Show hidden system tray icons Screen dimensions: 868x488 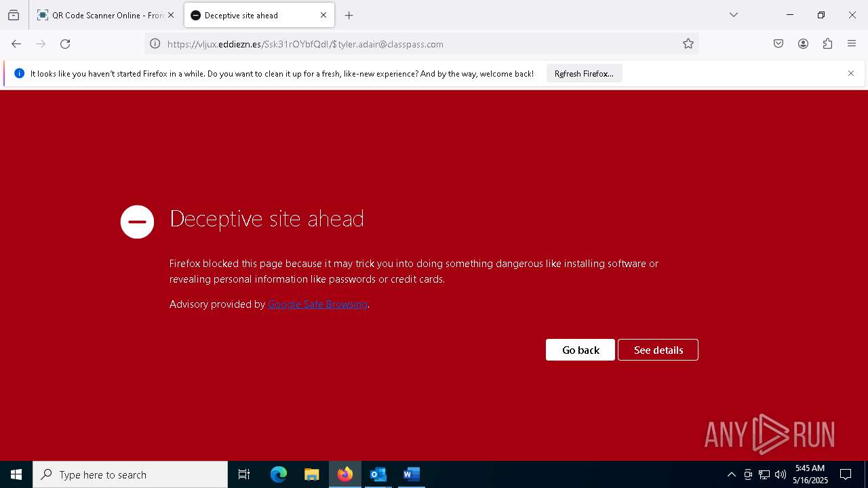(731, 474)
